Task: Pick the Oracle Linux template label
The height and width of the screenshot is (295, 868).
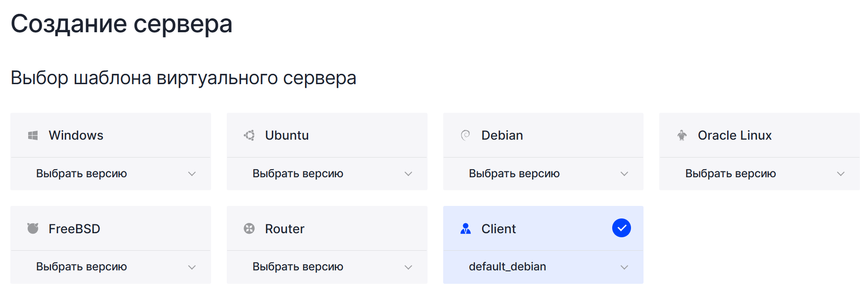Action: [x=734, y=135]
